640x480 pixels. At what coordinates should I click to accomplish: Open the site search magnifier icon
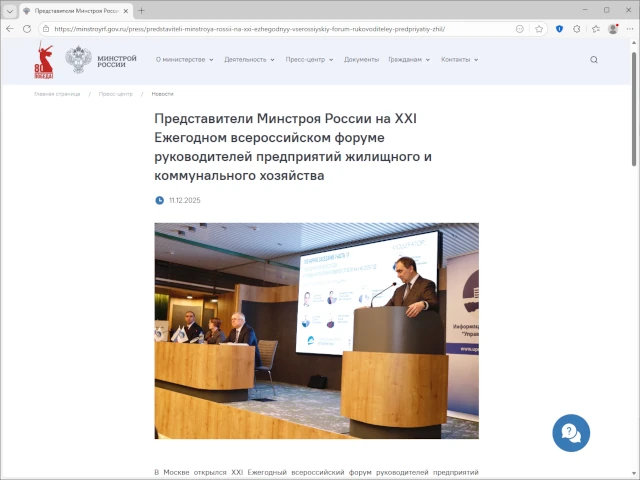pos(594,60)
